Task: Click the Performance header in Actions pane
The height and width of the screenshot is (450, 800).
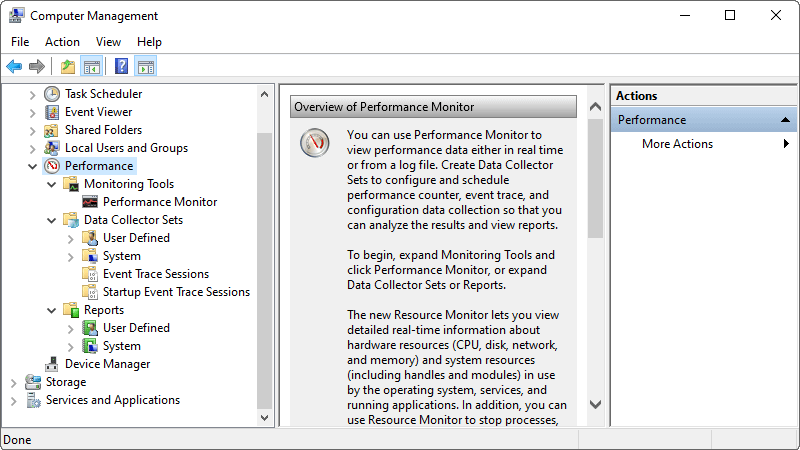Action: (704, 120)
